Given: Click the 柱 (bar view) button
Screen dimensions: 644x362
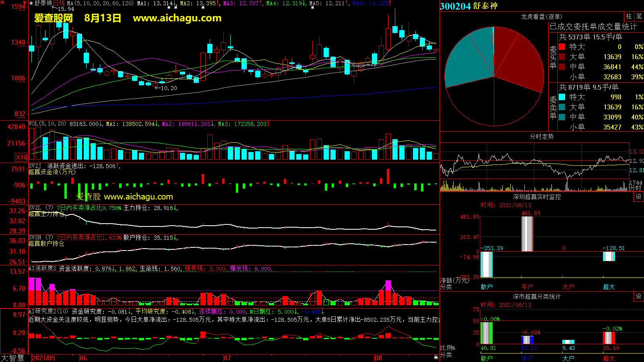Looking at the screenshot, I should coord(629,16).
